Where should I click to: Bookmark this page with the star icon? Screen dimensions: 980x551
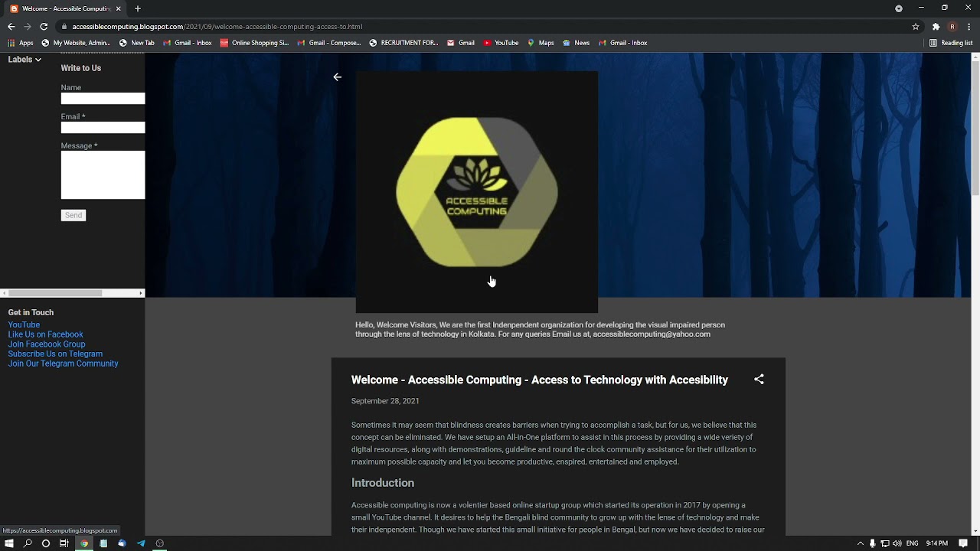(x=916, y=26)
